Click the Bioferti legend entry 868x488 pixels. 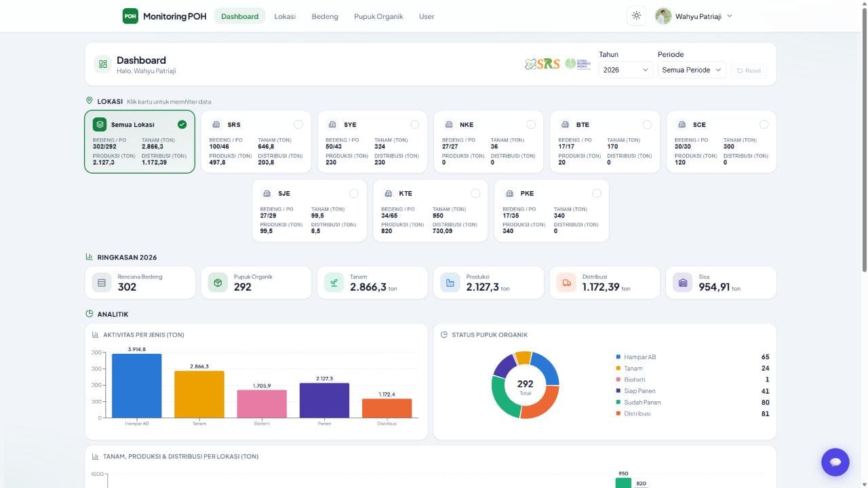click(x=692, y=380)
